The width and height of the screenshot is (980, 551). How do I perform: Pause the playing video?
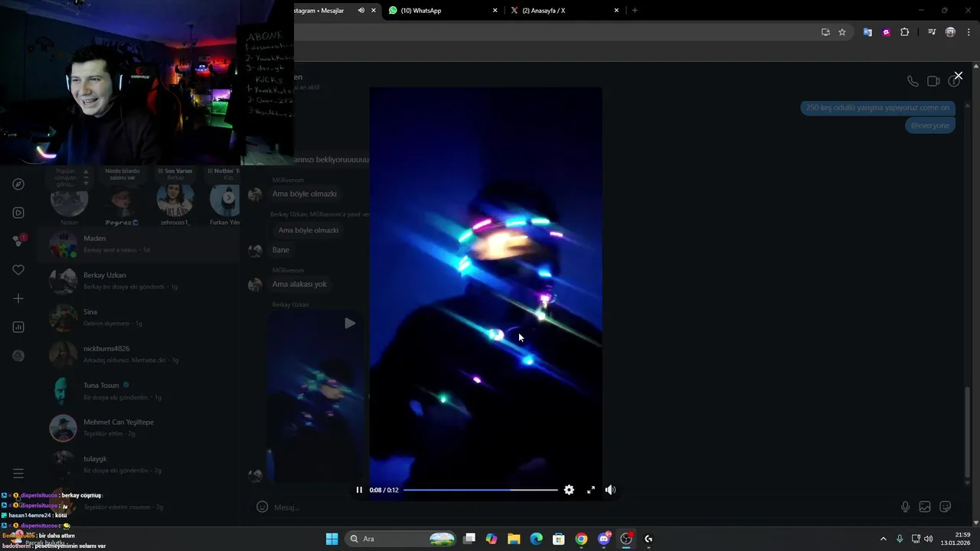[359, 490]
